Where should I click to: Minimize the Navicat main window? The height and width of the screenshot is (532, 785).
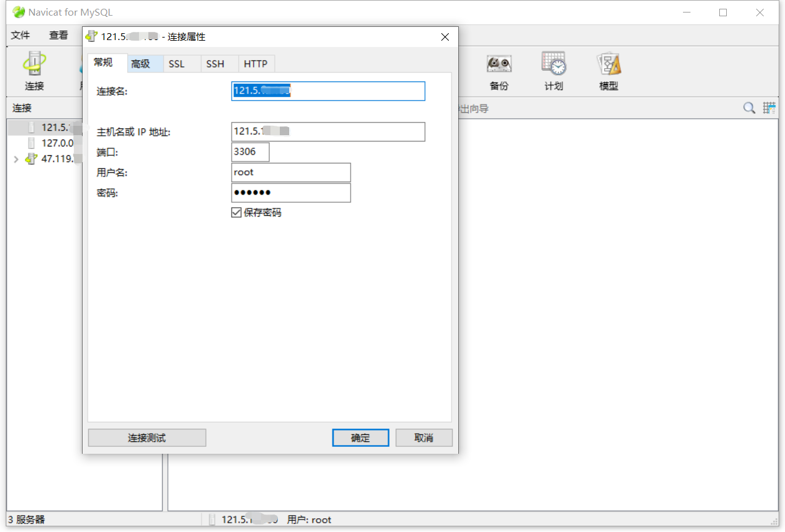pyautogui.click(x=687, y=12)
